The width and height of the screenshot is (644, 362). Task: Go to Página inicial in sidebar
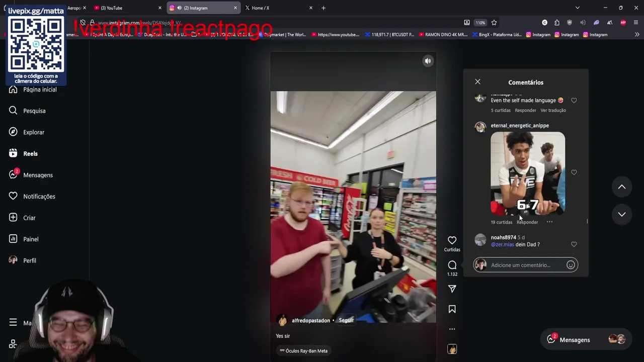tap(33, 89)
